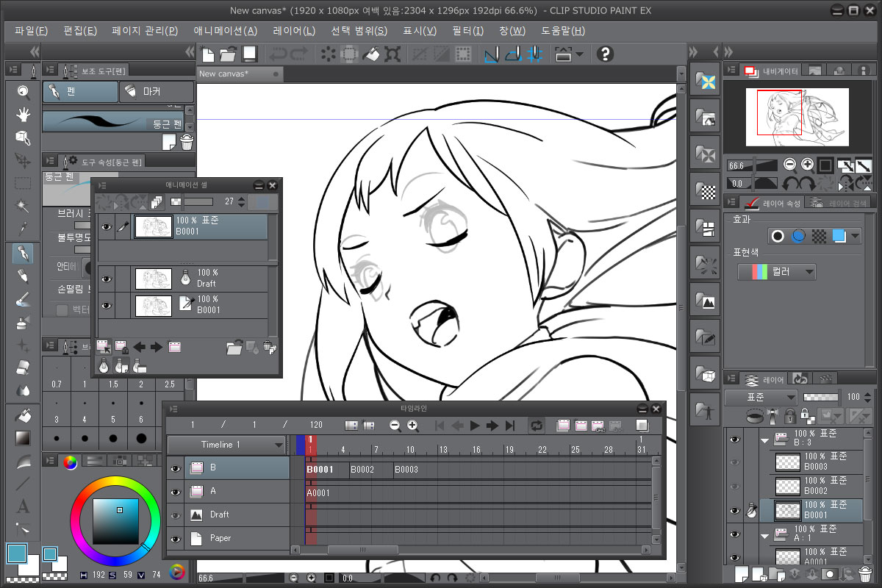Collapse the B : 3 animation folder
882x588 pixels.
point(765,440)
